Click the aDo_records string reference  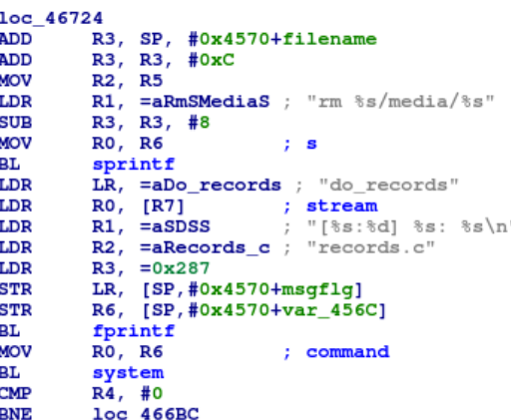(217, 186)
